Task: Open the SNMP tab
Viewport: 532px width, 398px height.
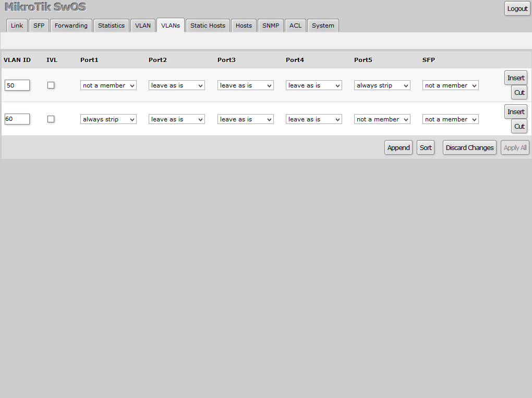Action: [270, 26]
